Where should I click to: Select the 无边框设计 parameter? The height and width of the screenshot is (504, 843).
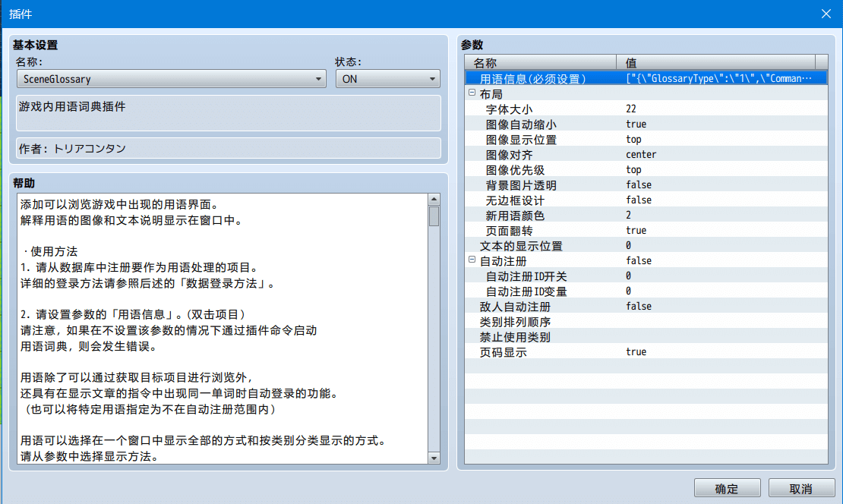click(x=646, y=200)
